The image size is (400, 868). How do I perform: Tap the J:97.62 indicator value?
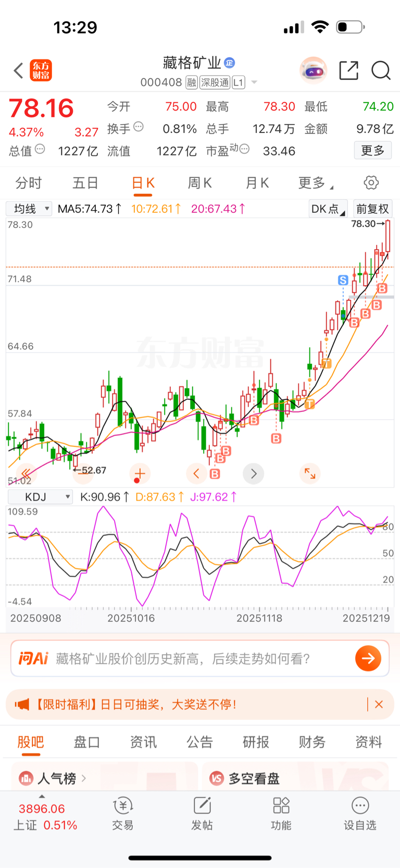click(213, 497)
